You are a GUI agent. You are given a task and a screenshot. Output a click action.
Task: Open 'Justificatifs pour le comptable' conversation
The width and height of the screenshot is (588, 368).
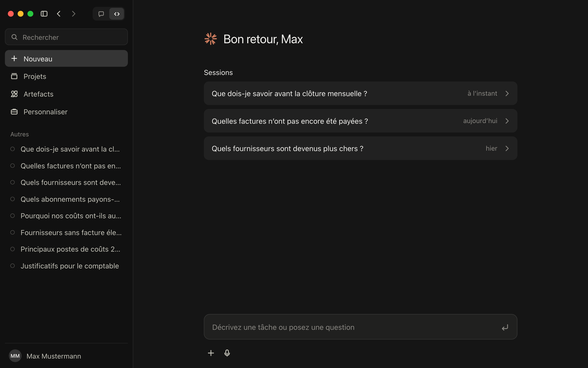coord(66,266)
